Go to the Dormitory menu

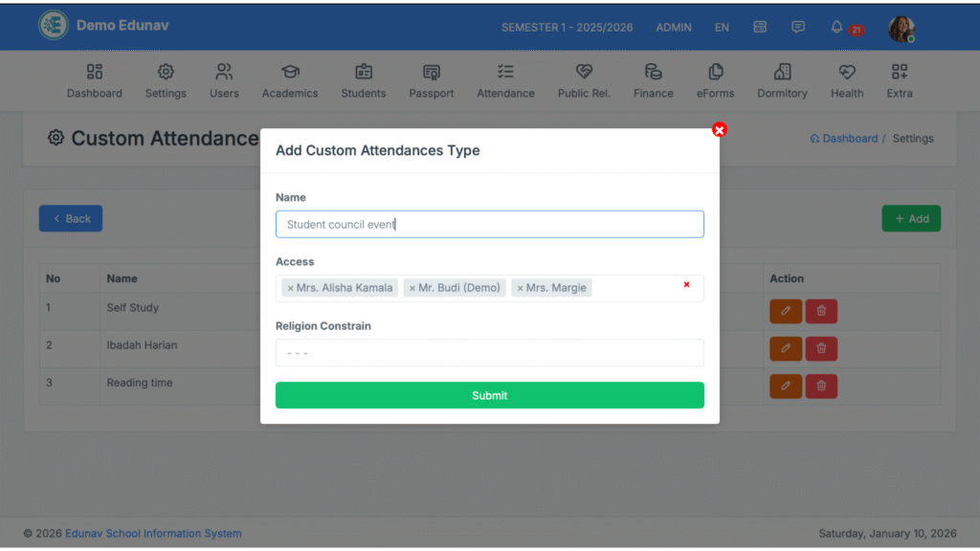click(x=782, y=80)
